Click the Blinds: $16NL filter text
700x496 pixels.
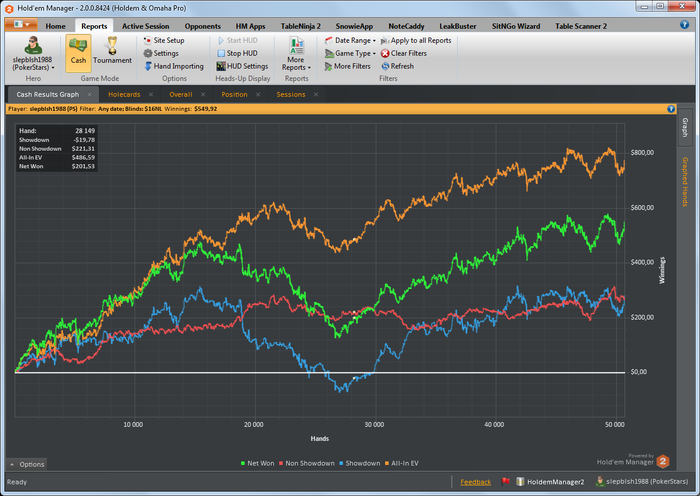[143, 109]
